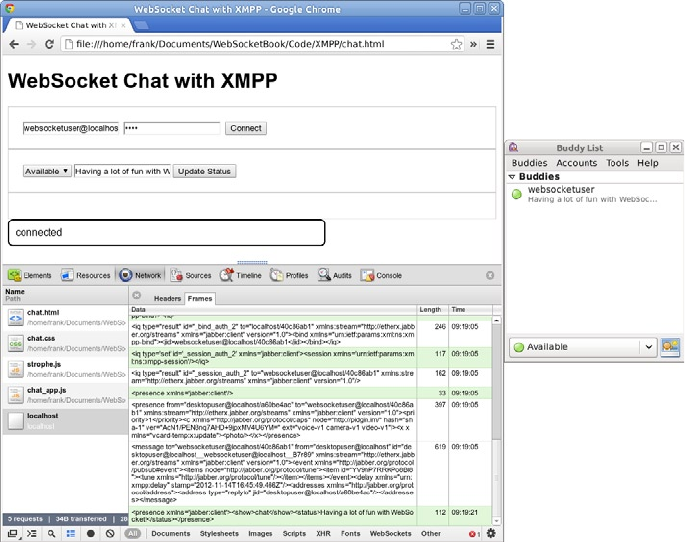Bookmark this page with star icon
Screen dimensions: 685x542
coord(456,44)
